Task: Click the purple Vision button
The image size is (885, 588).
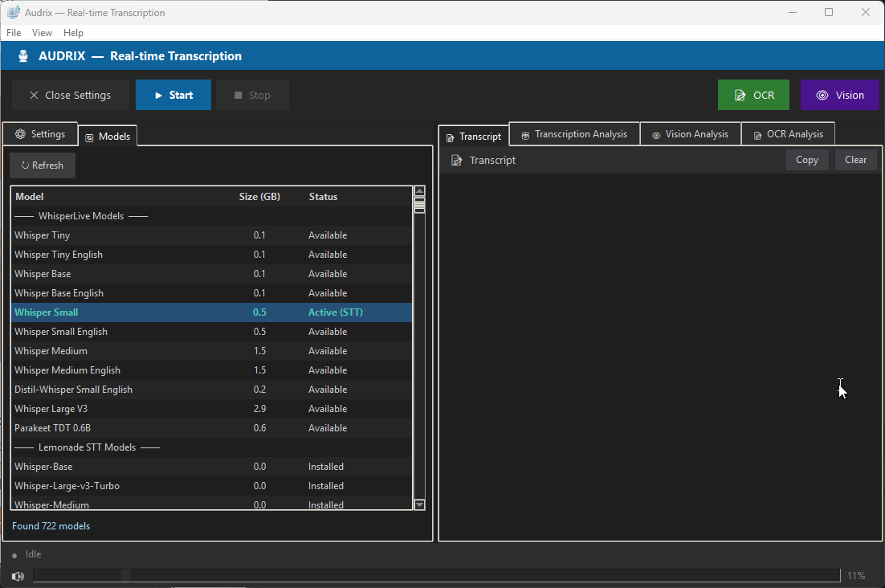Action: tap(840, 95)
